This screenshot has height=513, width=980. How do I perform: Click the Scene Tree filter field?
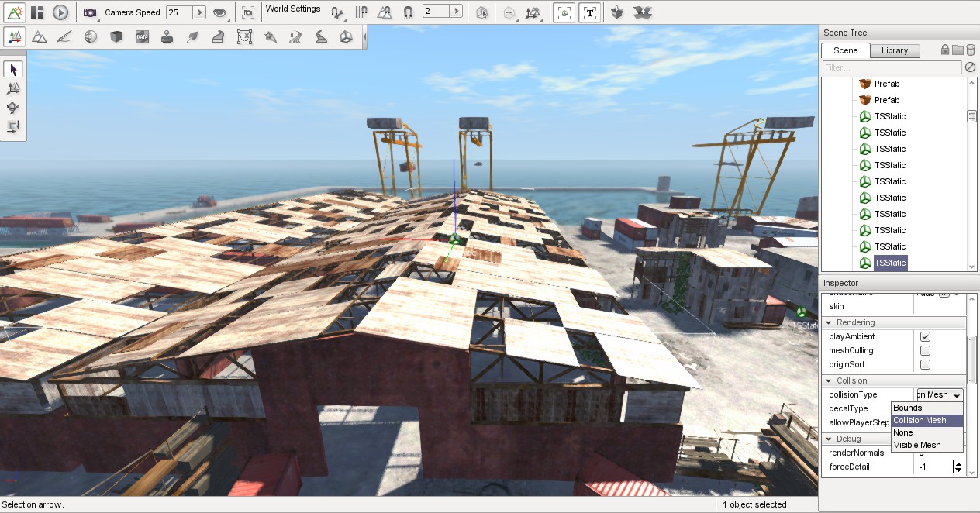point(892,67)
